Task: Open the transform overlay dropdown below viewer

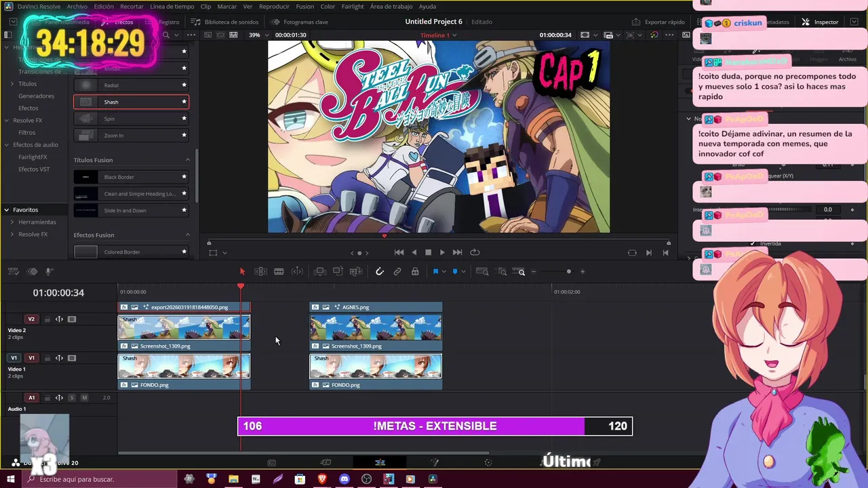Action: click(x=224, y=253)
